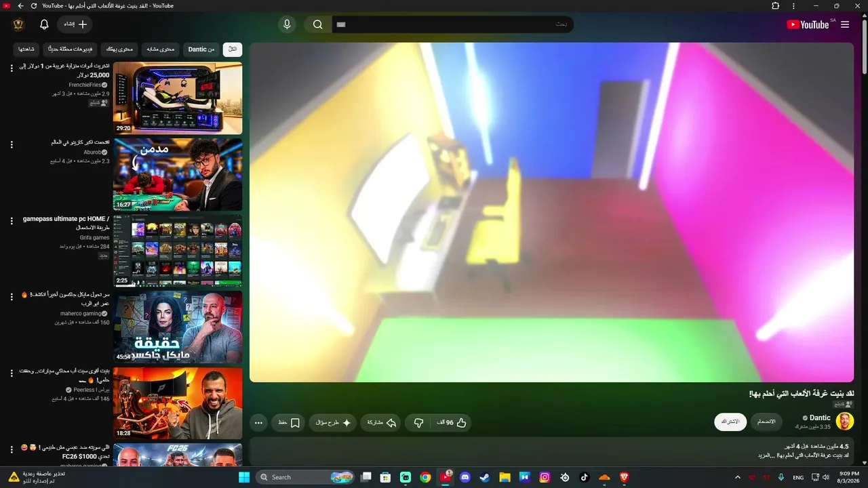
Task: Select the 'من Dantic' filter chip
Action: [201, 49]
